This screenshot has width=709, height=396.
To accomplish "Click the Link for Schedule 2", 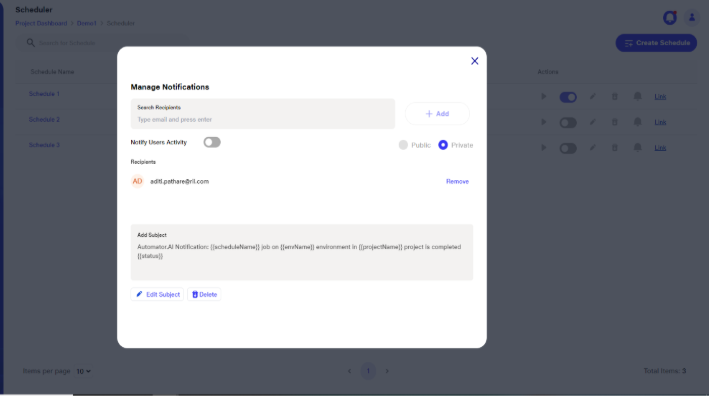I will coord(660,123).
